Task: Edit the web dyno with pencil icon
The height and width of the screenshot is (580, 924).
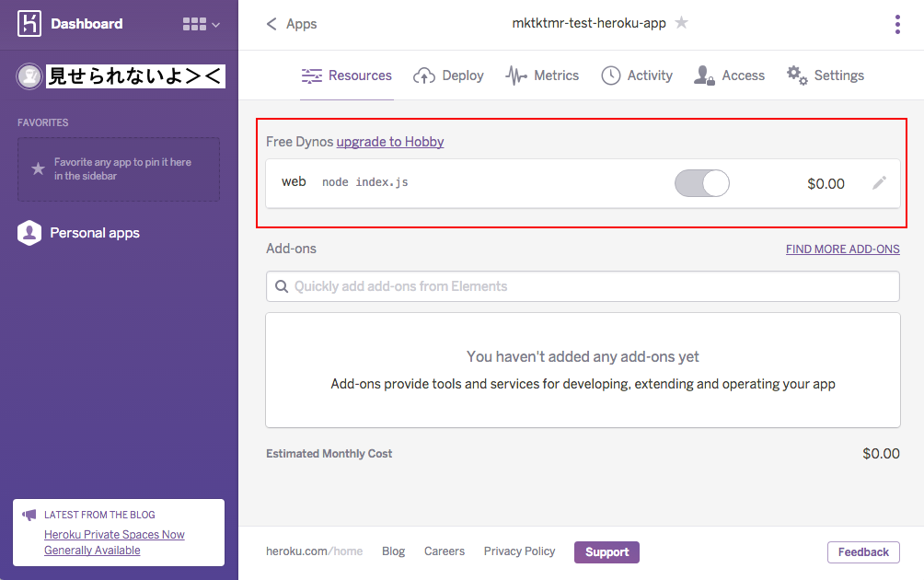Action: [x=879, y=182]
